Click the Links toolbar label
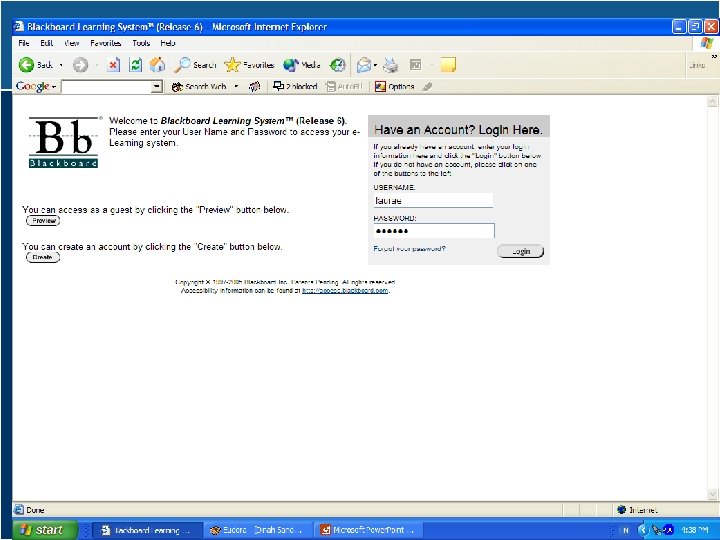Viewport: 720px width, 540px height. click(697, 65)
